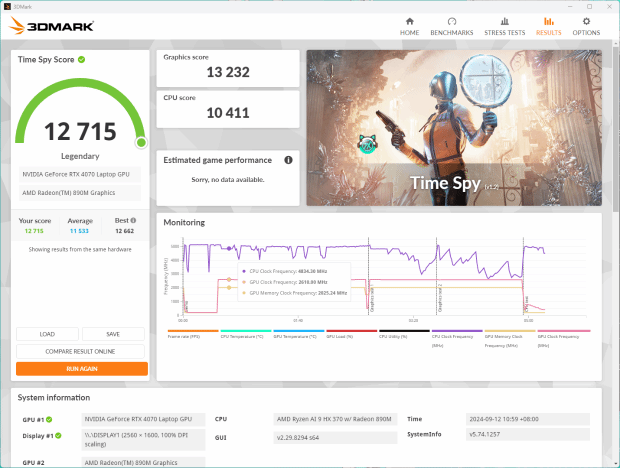Click the CPU score value 10 411
The width and height of the screenshot is (620, 468).
[x=228, y=113]
